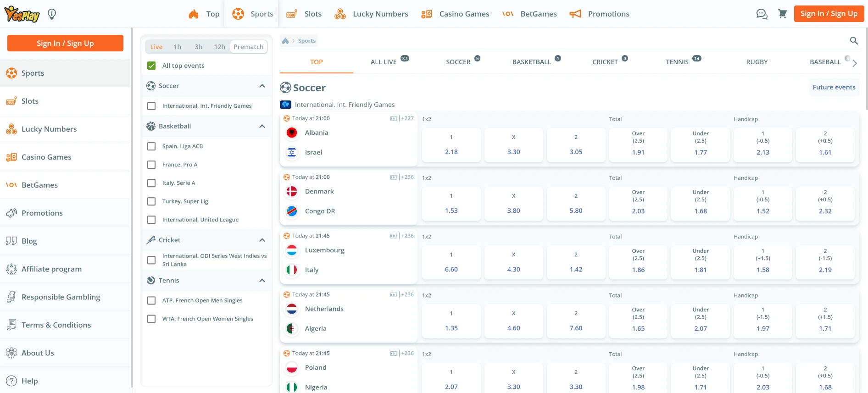Open stats icon for Denmark vs Congo DR
This screenshot has width=868, height=393.
point(394,177)
